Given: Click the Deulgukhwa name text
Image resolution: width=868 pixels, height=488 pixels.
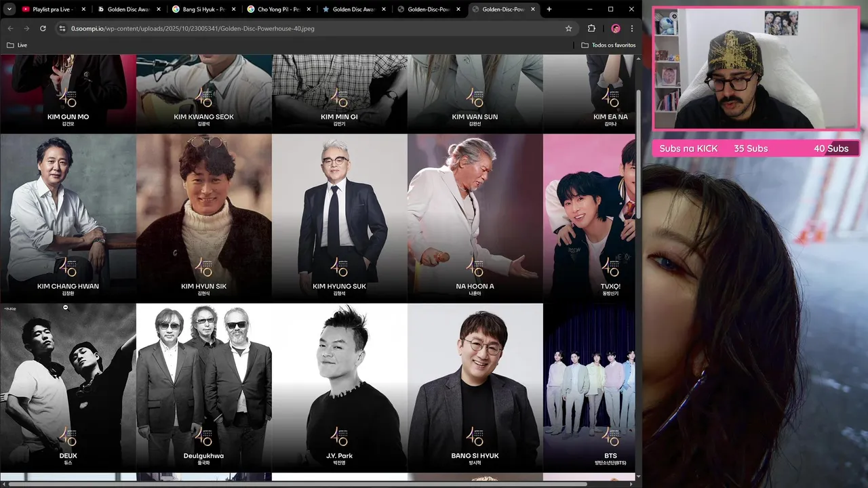Looking at the screenshot, I should [203, 455].
